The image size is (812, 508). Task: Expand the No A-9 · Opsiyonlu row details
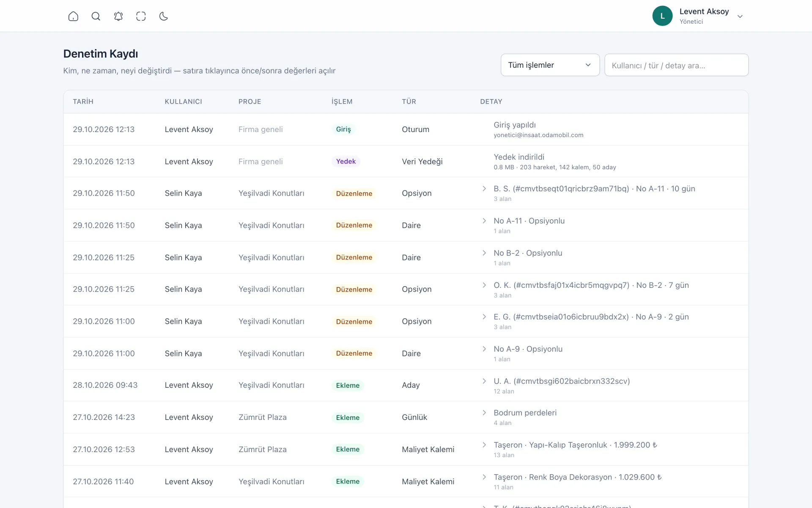click(484, 349)
